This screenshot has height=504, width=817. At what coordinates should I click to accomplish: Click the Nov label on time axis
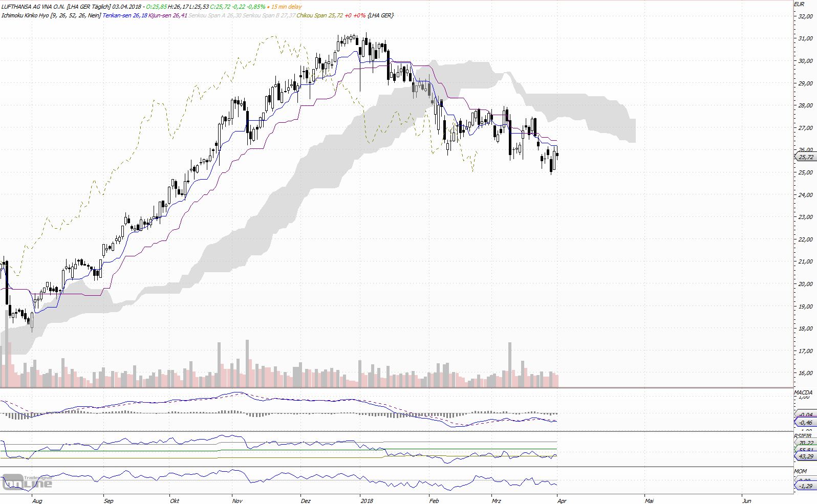(x=237, y=501)
